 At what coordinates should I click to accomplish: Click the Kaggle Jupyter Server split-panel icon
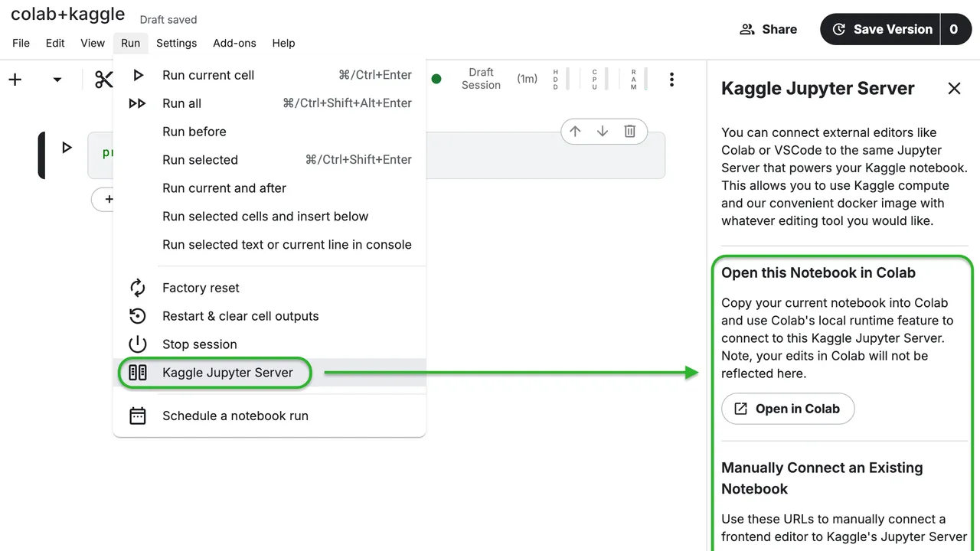138,373
